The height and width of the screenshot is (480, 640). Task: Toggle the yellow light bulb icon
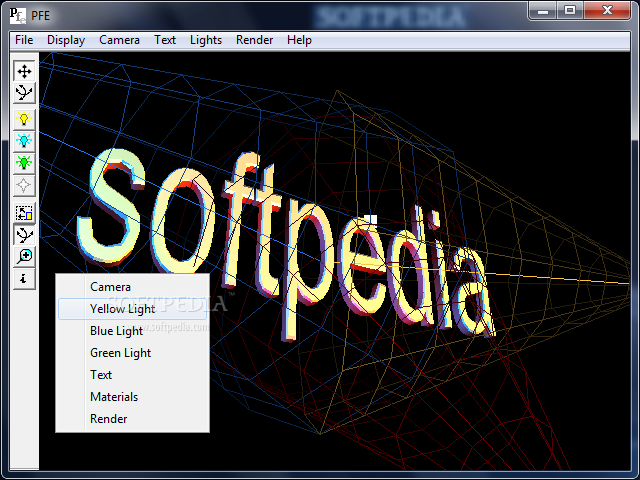tap(24, 119)
